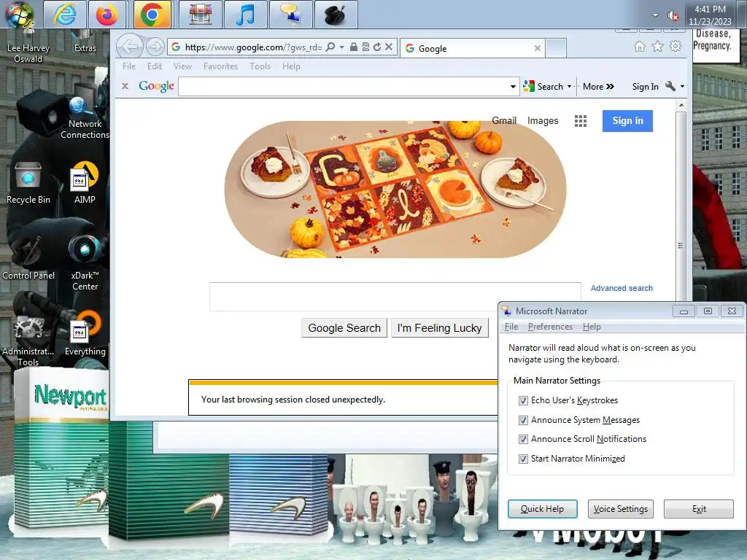Open the Internet Explorer Help menu
The height and width of the screenshot is (560, 747).
click(x=291, y=66)
